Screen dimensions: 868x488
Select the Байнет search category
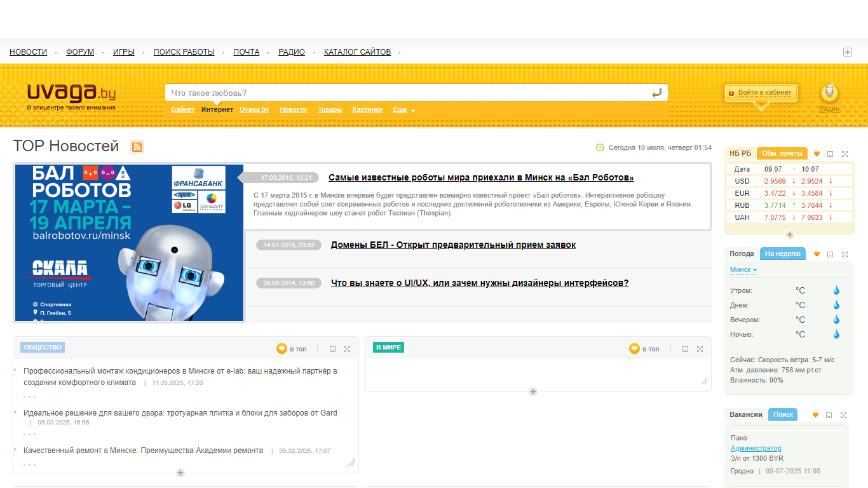coord(183,110)
